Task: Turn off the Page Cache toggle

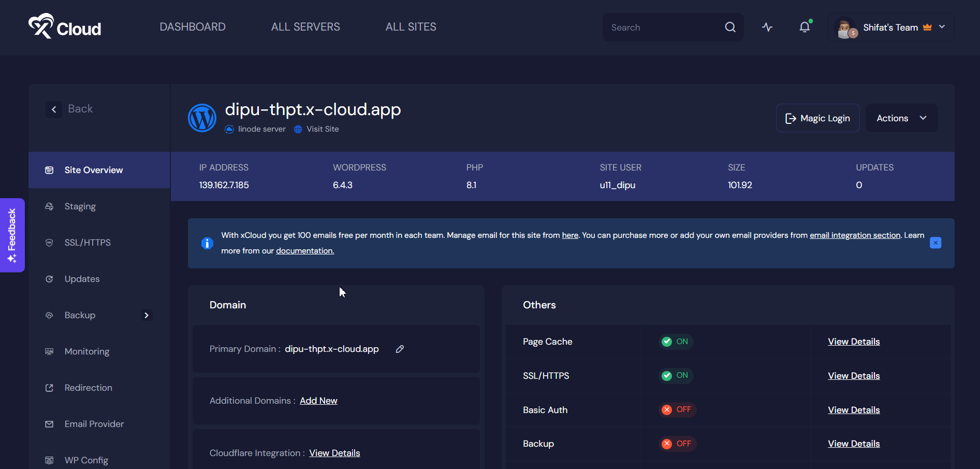Action: point(676,342)
